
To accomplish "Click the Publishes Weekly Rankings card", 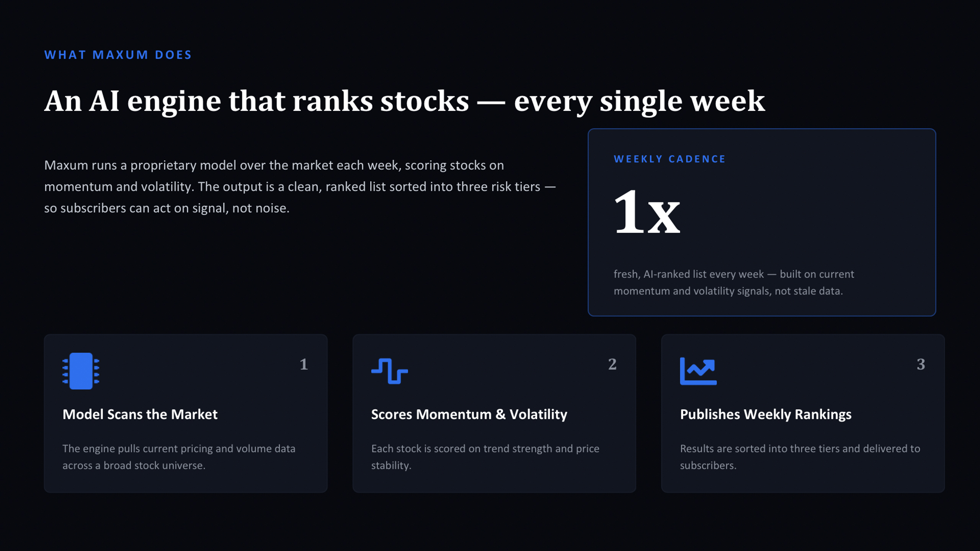I will (803, 413).
